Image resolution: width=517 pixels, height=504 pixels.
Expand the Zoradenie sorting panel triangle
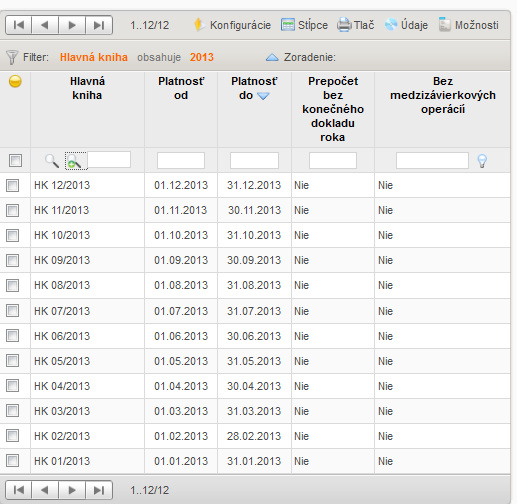point(272,57)
